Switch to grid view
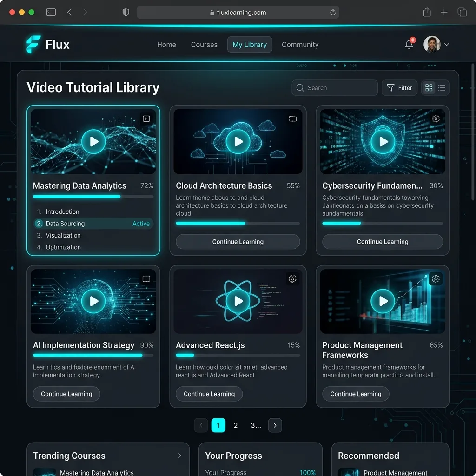This screenshot has height=476, width=476. click(429, 88)
